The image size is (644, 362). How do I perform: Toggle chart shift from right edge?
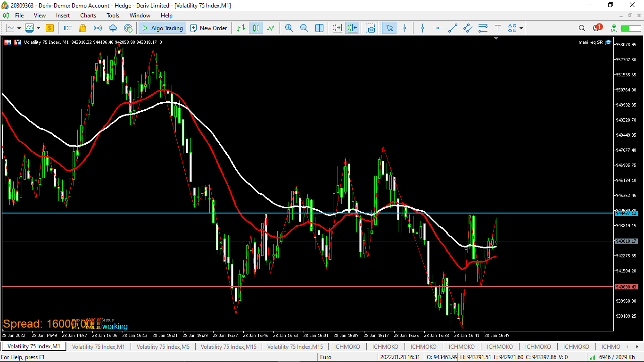click(x=352, y=28)
